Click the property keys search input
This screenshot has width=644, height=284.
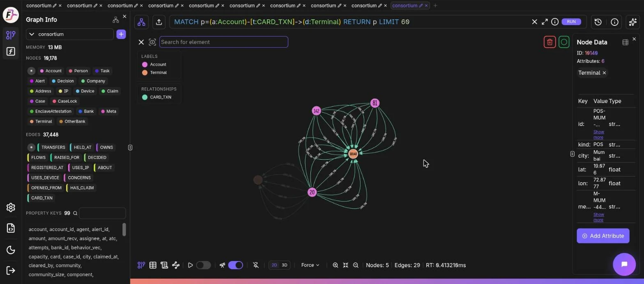[x=102, y=213]
